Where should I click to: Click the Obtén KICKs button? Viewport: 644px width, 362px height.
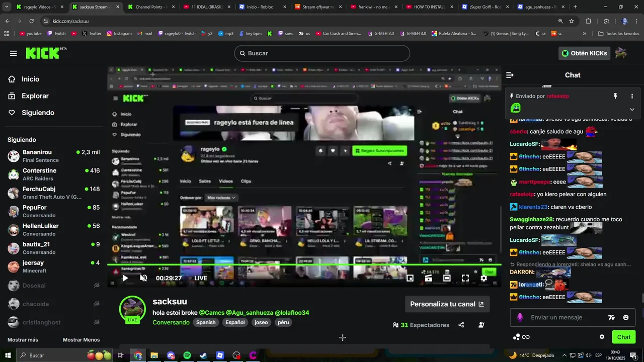pyautogui.click(x=584, y=53)
